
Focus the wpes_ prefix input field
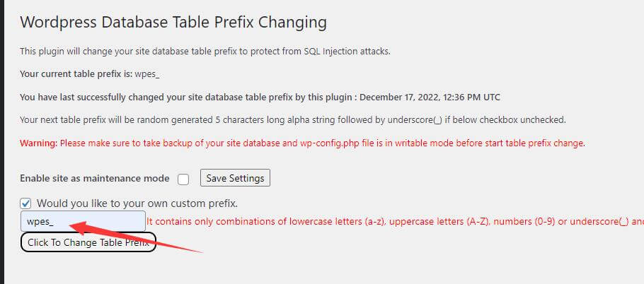click(x=83, y=222)
